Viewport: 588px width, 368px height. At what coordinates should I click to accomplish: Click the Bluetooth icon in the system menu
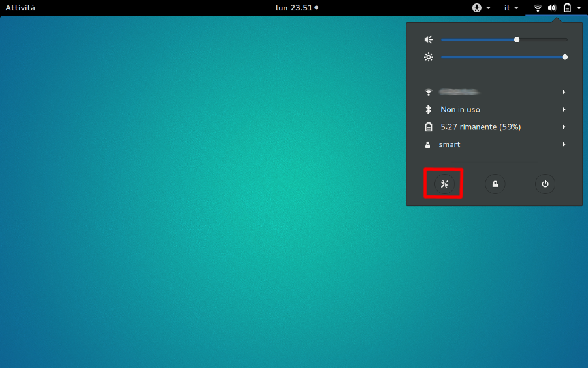click(429, 110)
